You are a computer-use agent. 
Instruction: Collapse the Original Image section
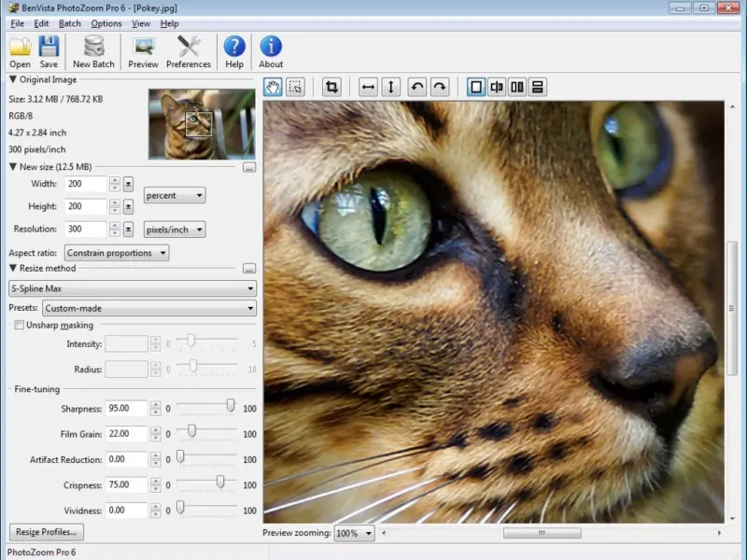[13, 80]
